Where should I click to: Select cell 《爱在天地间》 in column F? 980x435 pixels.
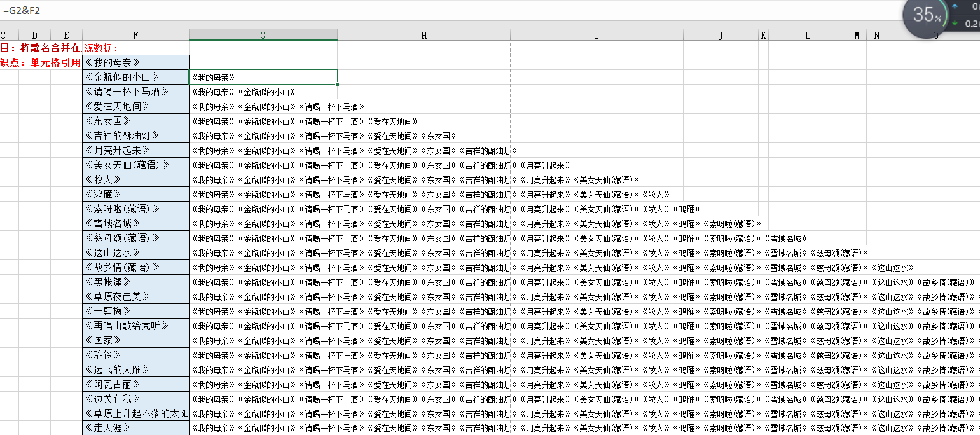coord(135,106)
